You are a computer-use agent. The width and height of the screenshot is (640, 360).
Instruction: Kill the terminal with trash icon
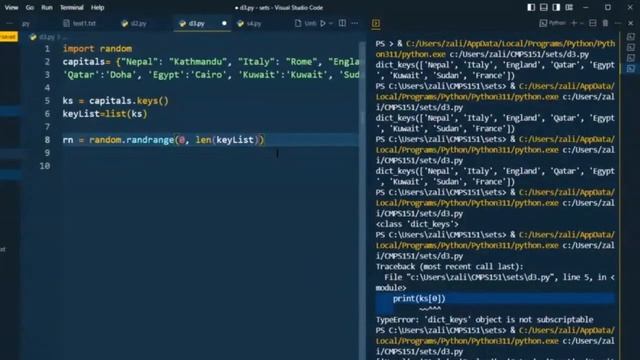coord(605,23)
